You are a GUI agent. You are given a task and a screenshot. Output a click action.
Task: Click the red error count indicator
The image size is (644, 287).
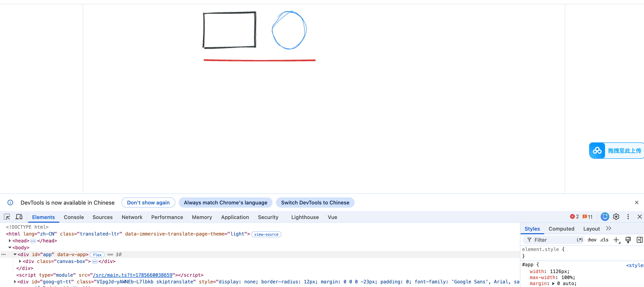[574, 217]
